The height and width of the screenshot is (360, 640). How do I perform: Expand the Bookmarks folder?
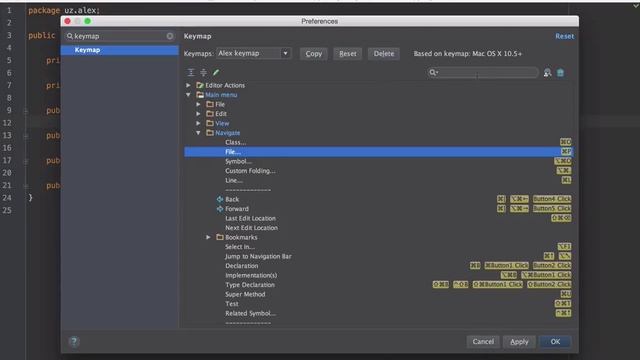(208, 237)
